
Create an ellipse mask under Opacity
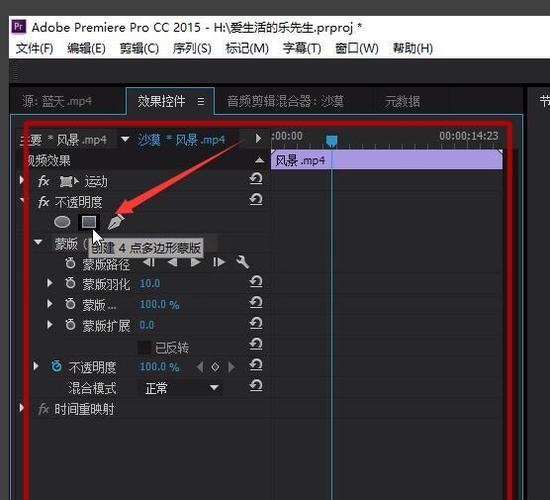click(x=62, y=222)
